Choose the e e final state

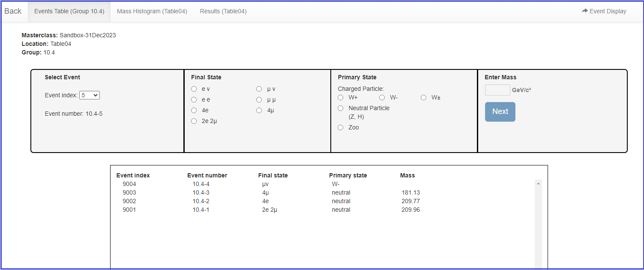[194, 100]
